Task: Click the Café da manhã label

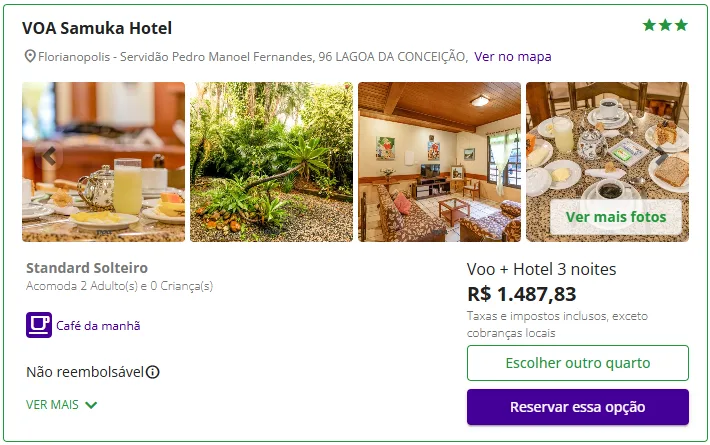Action: point(98,325)
